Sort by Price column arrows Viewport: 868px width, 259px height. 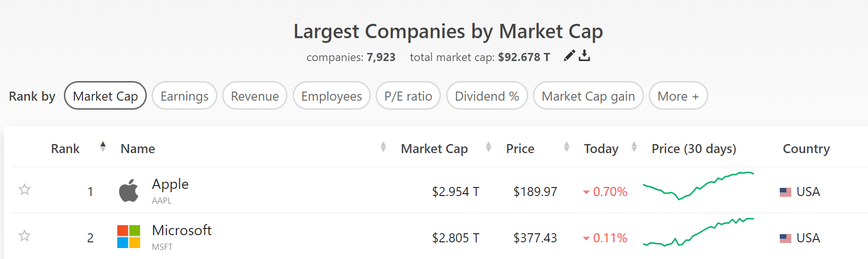coord(566,147)
